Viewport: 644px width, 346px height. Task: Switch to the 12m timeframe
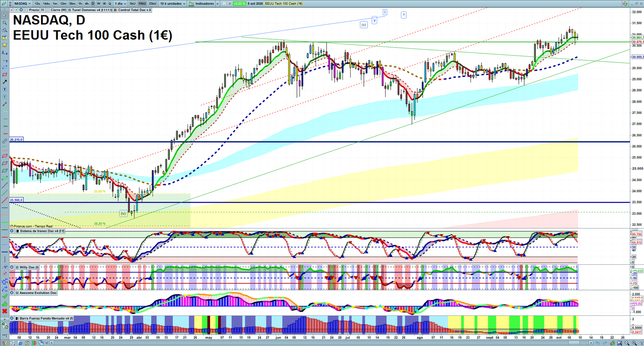(63, 4)
